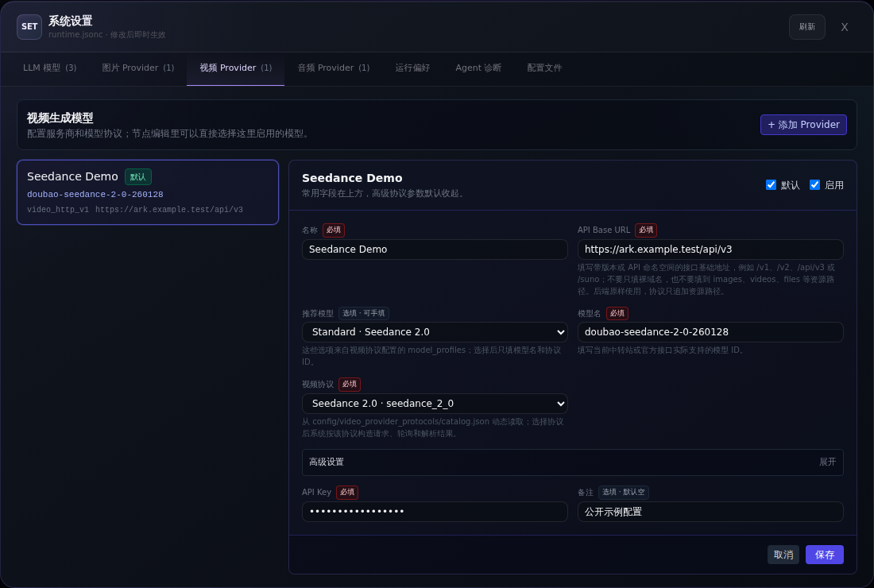The image size is (874, 588).
Task: Expand the 高级设置 section
Action: [572, 462]
